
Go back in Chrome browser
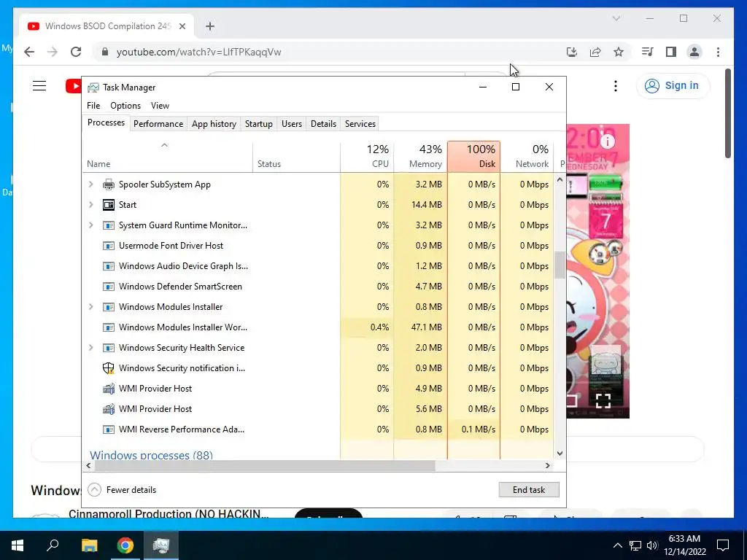coord(29,52)
